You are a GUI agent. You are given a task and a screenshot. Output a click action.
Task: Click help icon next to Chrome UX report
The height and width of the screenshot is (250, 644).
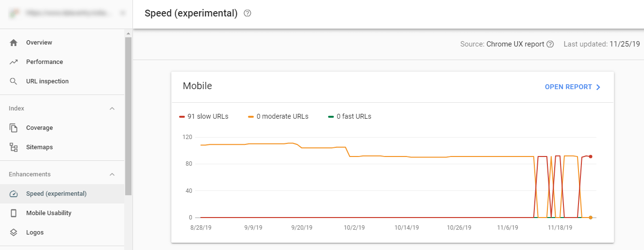tap(550, 44)
